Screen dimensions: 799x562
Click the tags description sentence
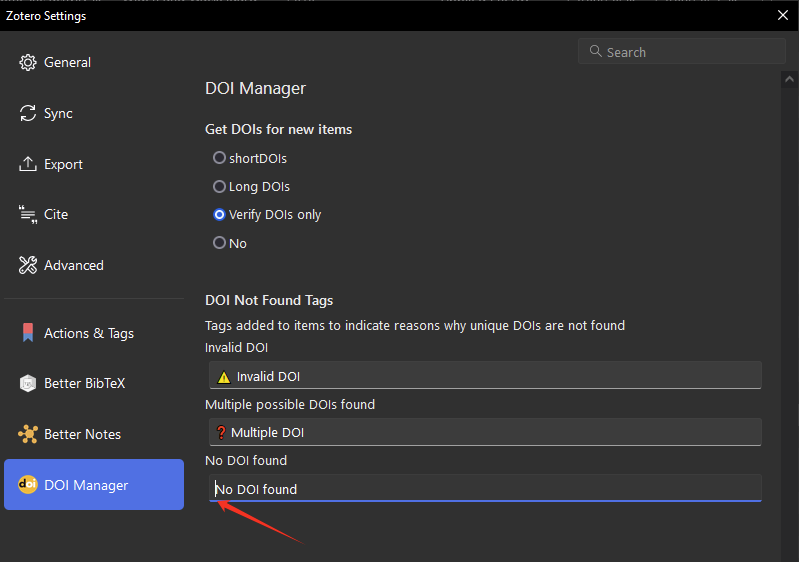[x=415, y=326]
